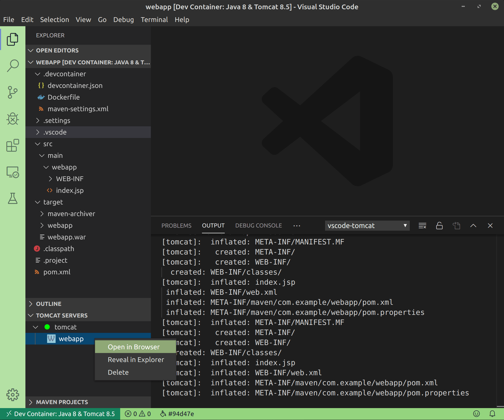Choose Reveal in Explorer from context menu
Image resolution: width=504 pixels, height=420 pixels.
135,360
